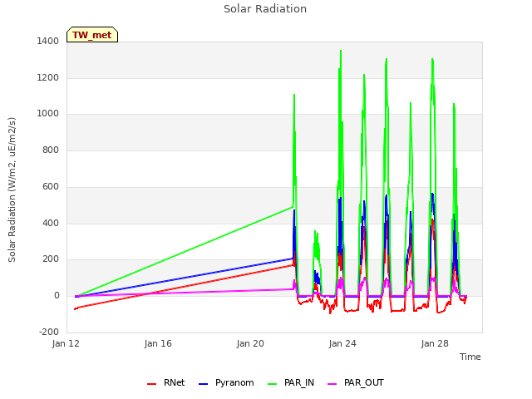Click the 800 y-axis tick label
The height and width of the screenshot is (399, 532).
pos(51,150)
